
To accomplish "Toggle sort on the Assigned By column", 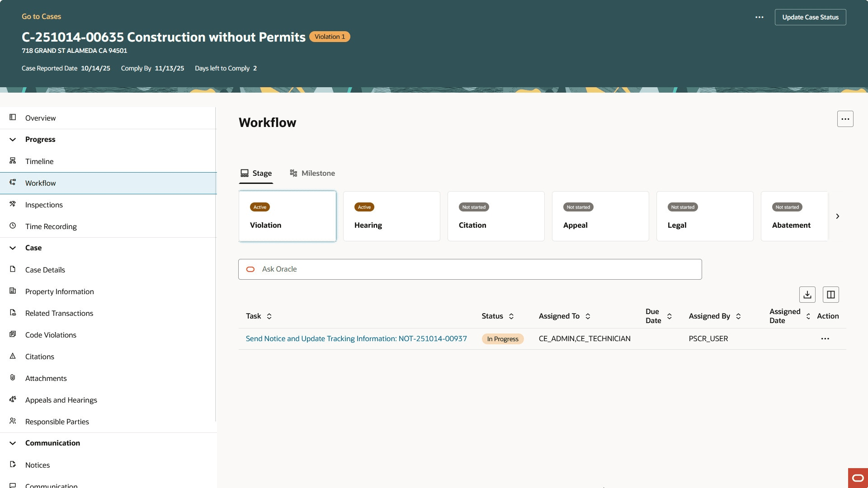I will 739,316.
